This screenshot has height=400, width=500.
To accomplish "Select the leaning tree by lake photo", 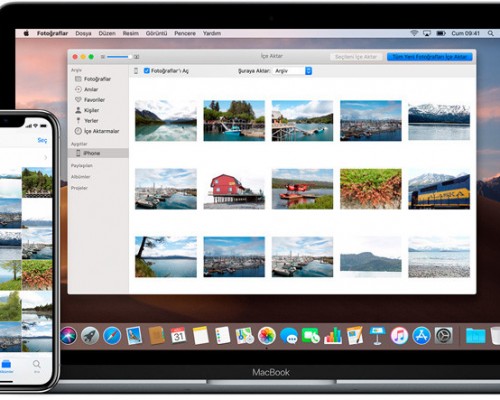I will [166, 257].
